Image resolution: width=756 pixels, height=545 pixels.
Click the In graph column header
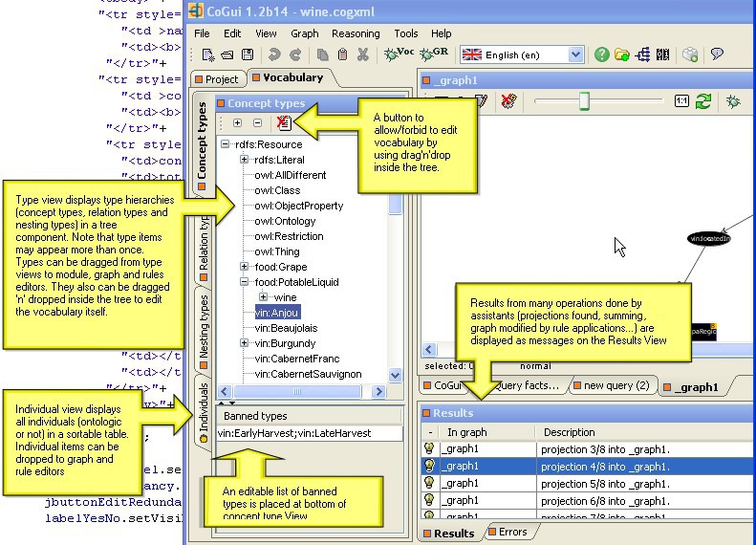click(x=488, y=432)
